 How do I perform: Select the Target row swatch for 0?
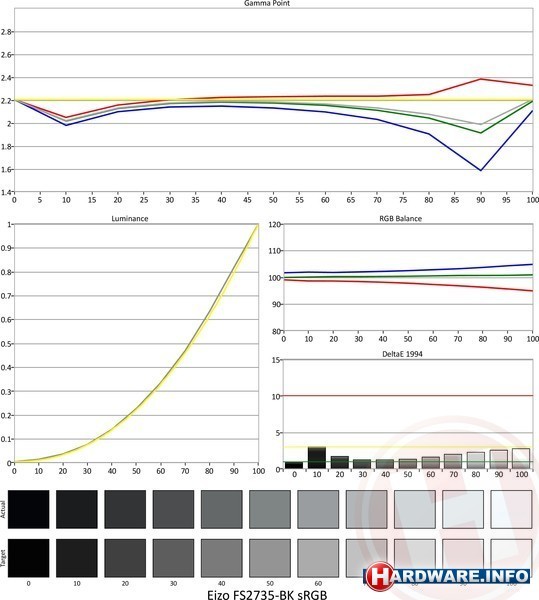pyautogui.click(x=28, y=558)
